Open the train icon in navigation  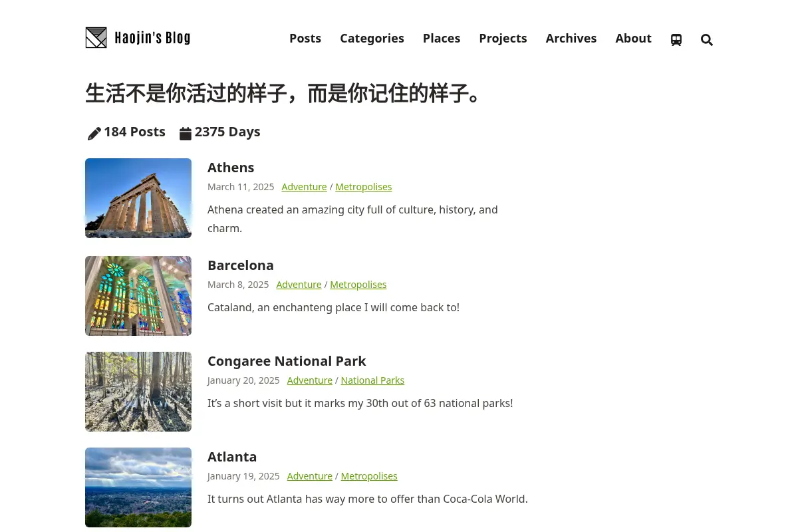click(676, 40)
